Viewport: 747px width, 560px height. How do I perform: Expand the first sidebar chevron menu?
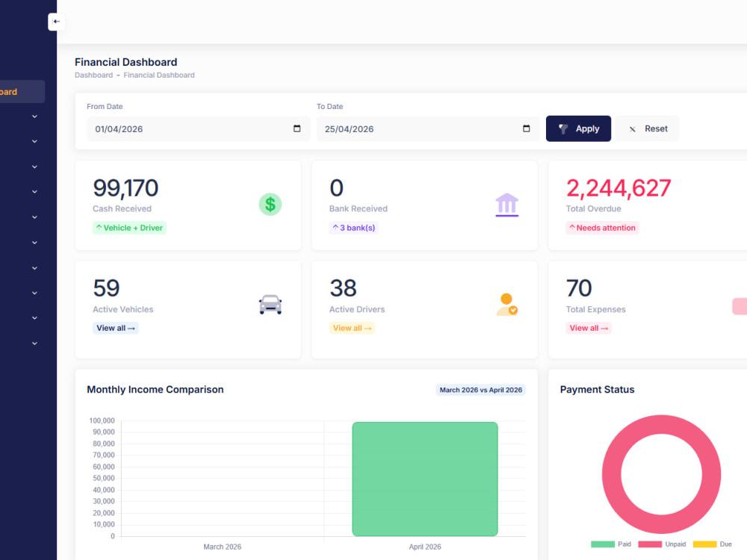pos(35,116)
